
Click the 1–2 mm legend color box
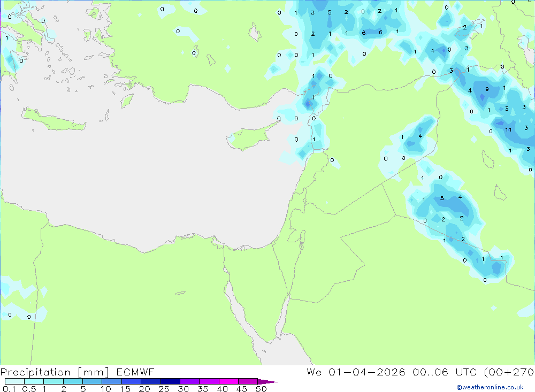53,381
